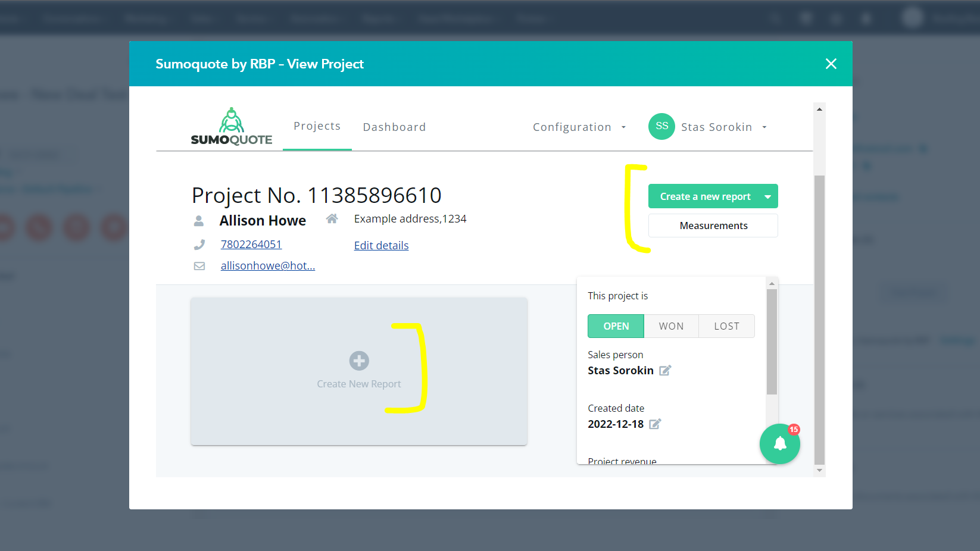Click the Measurements button
This screenshot has width=980, height=551.
pos(713,226)
